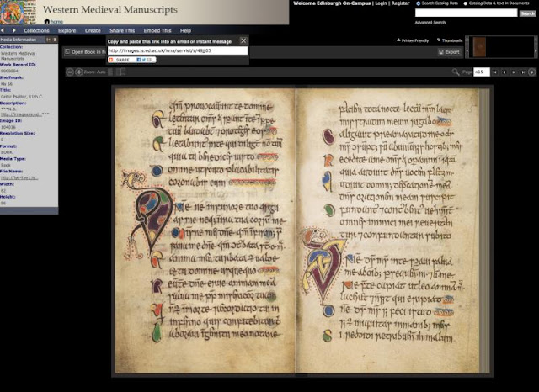Select Search Catalog Data radio button
Image resolution: width=539 pixels, height=392 pixels.
tap(419, 3)
